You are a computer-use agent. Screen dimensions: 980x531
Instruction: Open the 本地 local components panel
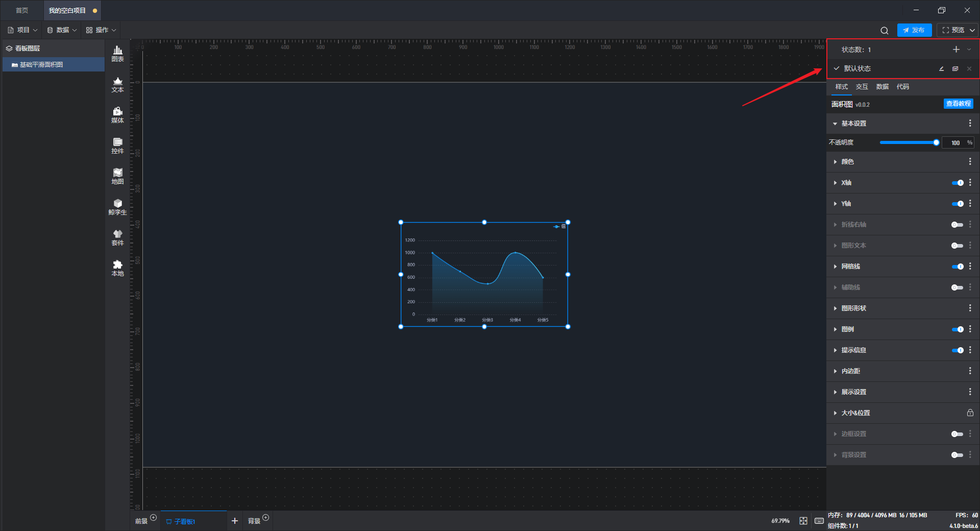(x=117, y=268)
